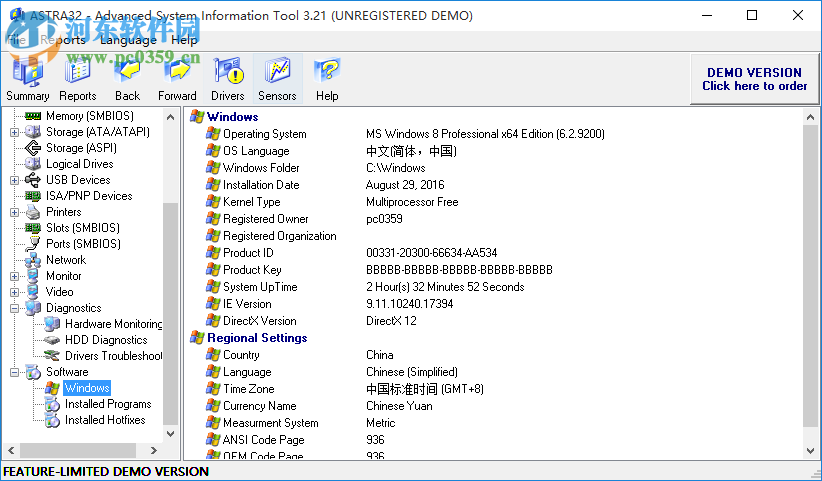The height and width of the screenshot is (481, 822).
Task: Open the Summary toolbar icon
Action: (28, 79)
